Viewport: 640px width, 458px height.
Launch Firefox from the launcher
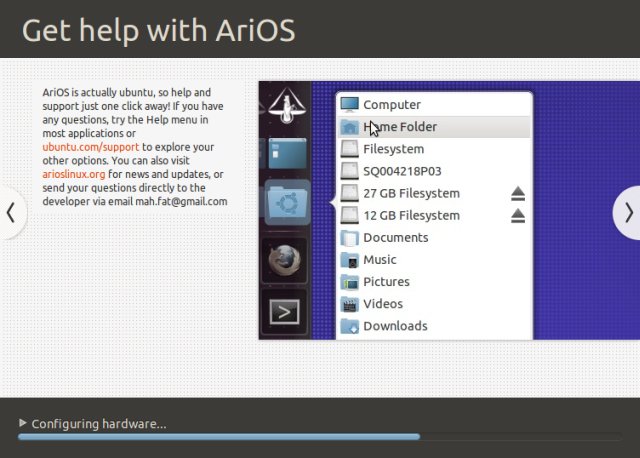click(x=285, y=261)
